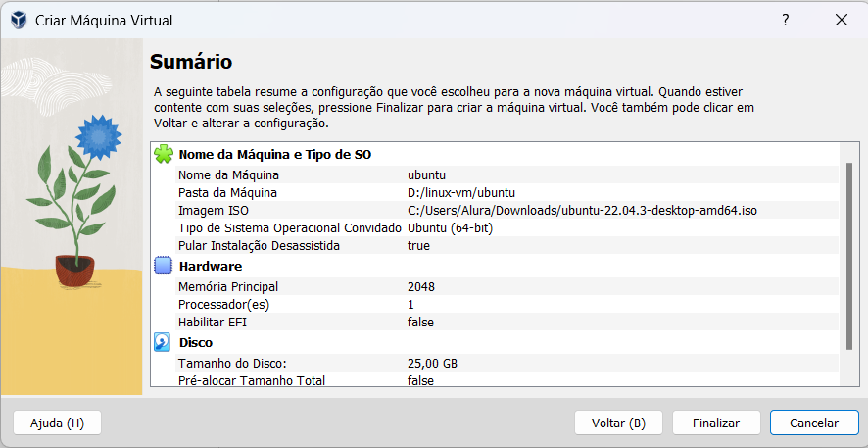Screen dimensions: 868x448
Task: Click the blue chip icon beside Hardware
Action: tap(164, 267)
